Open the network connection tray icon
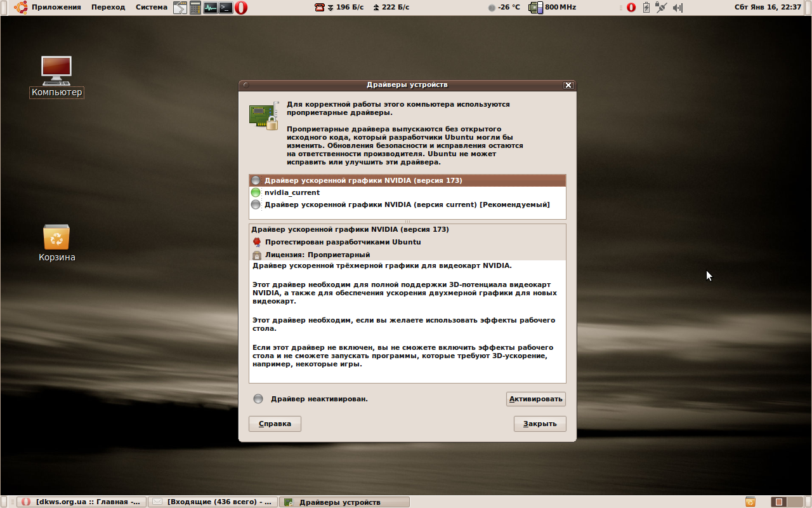The width and height of the screenshot is (812, 508). 662,8
